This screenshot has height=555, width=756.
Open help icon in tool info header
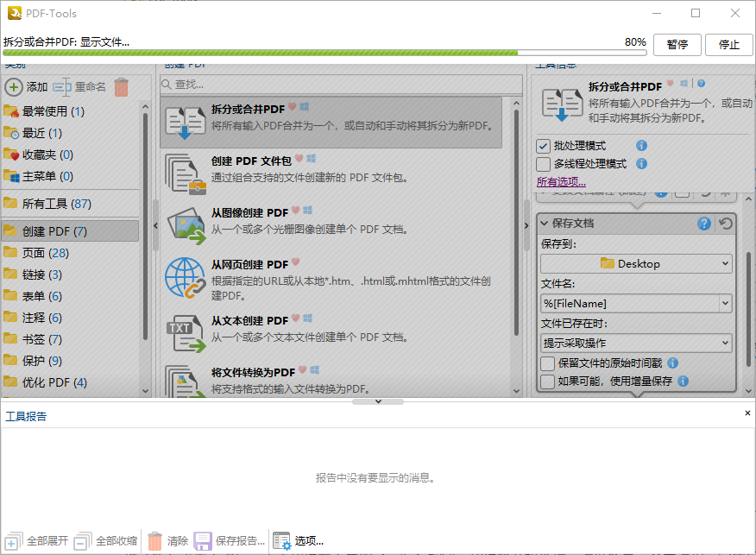pyautogui.click(x=702, y=84)
